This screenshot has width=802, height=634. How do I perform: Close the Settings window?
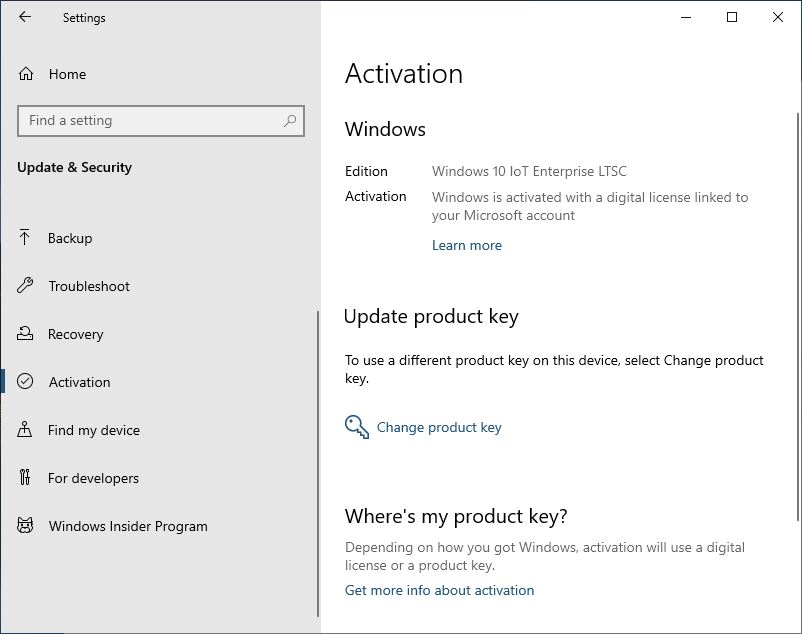tap(777, 17)
